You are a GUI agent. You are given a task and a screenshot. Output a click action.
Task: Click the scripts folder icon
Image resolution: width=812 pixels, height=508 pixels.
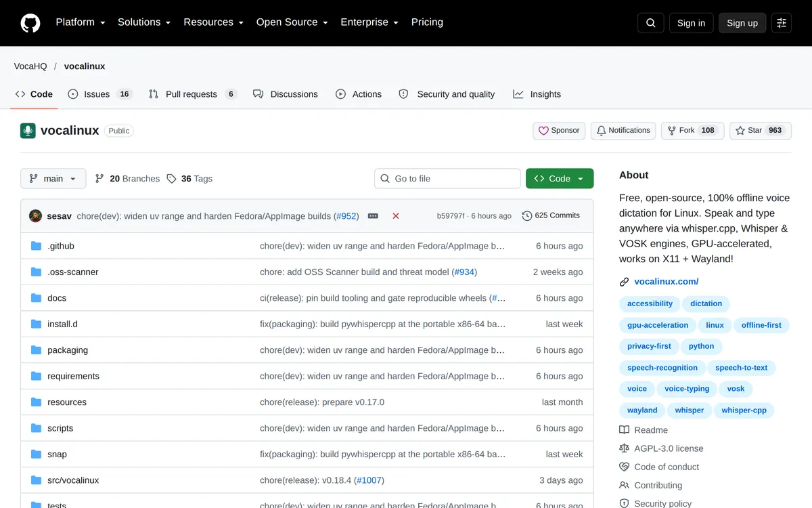click(x=36, y=428)
